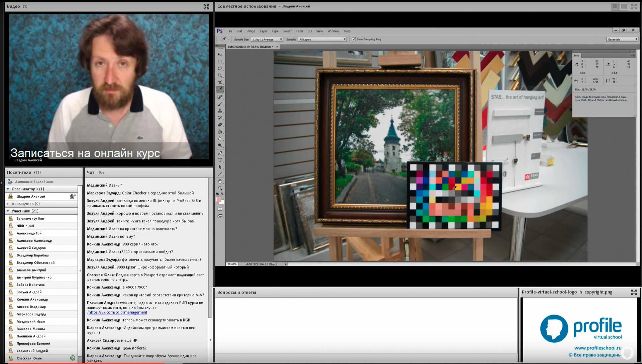Screen dimensions: 642x364
Task: Toggle Show Sampling Ring checkbox
Action: (x=354, y=39)
